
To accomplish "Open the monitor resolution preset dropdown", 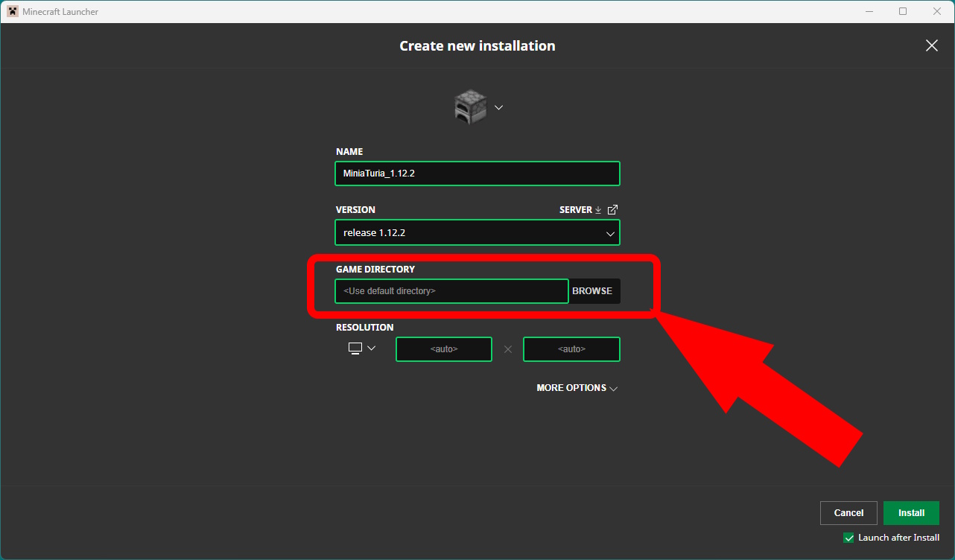I will 362,349.
